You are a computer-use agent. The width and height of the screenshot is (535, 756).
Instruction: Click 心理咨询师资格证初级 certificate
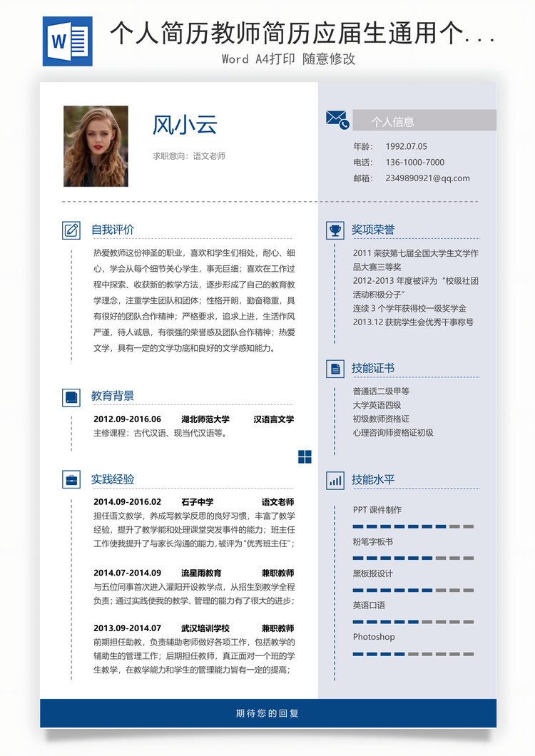pos(393,432)
